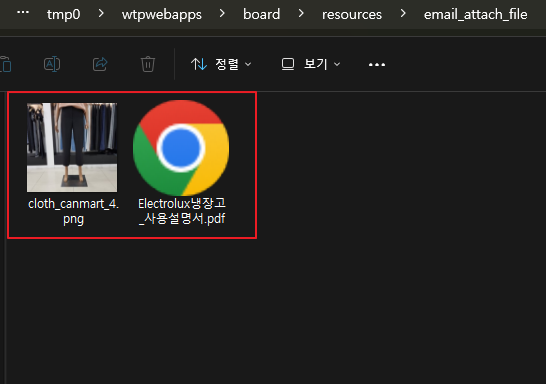Select the cloth_canmart_4.png thumbnail

[72, 147]
